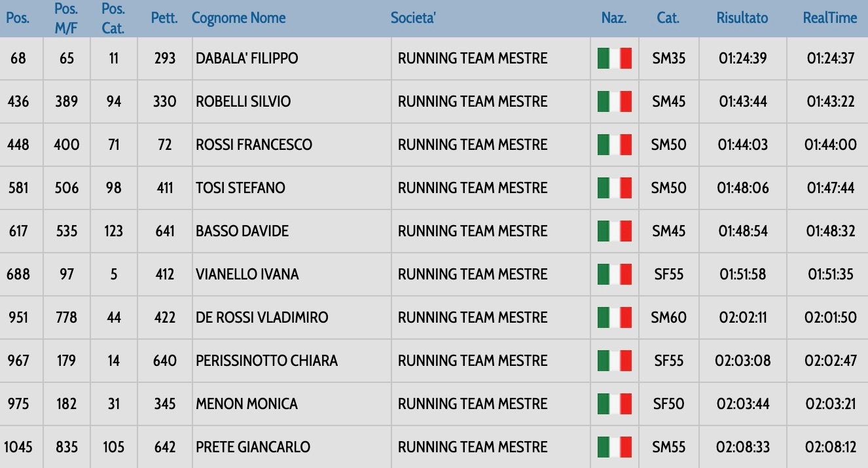Click the flag icon for Vianello Ivana
This screenshot has width=868, height=468.
pyautogui.click(x=614, y=274)
